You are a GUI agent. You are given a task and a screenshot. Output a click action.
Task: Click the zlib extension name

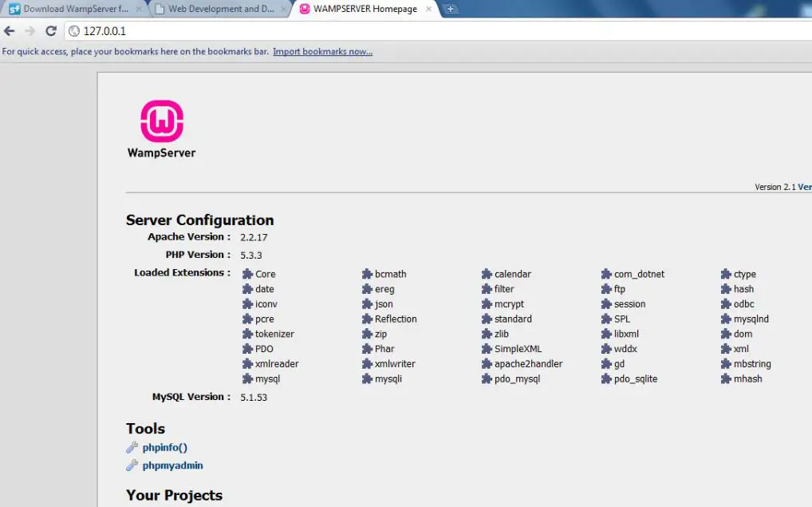502,334
